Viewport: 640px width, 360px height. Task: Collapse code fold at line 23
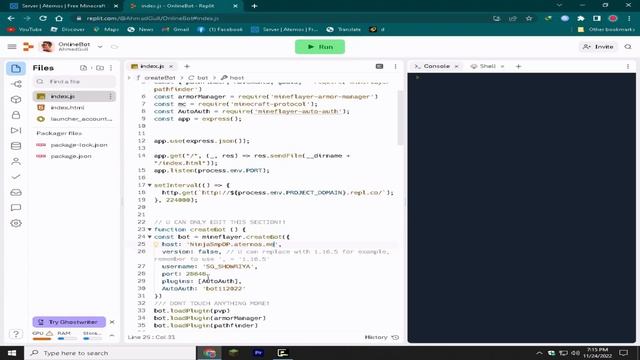(149, 229)
